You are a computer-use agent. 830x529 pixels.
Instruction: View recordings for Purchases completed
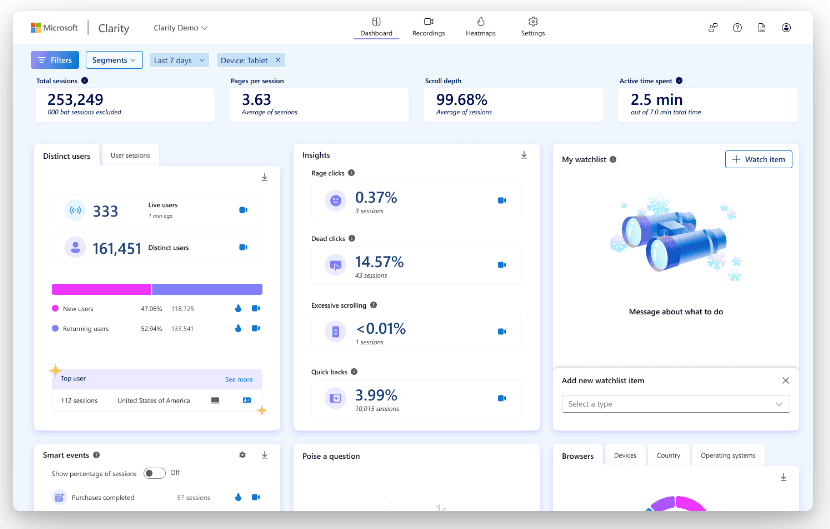pyautogui.click(x=256, y=497)
